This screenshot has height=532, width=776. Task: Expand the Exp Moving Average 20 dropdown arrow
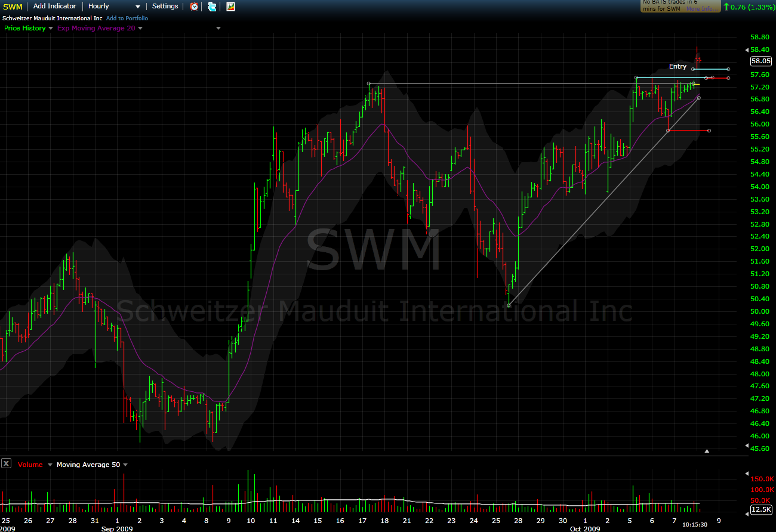[x=140, y=28]
